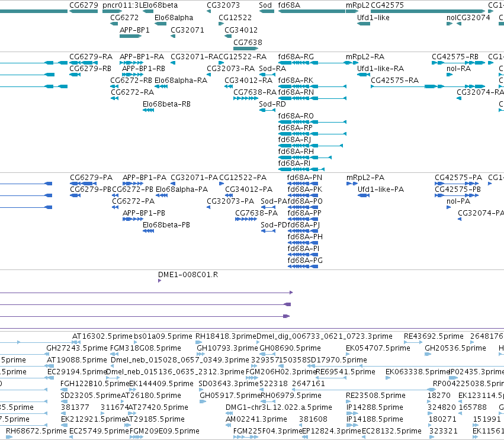Viewport: 504px width, 440px height.
Task: Select the fd68A-PG protein label
Action: tap(305, 261)
